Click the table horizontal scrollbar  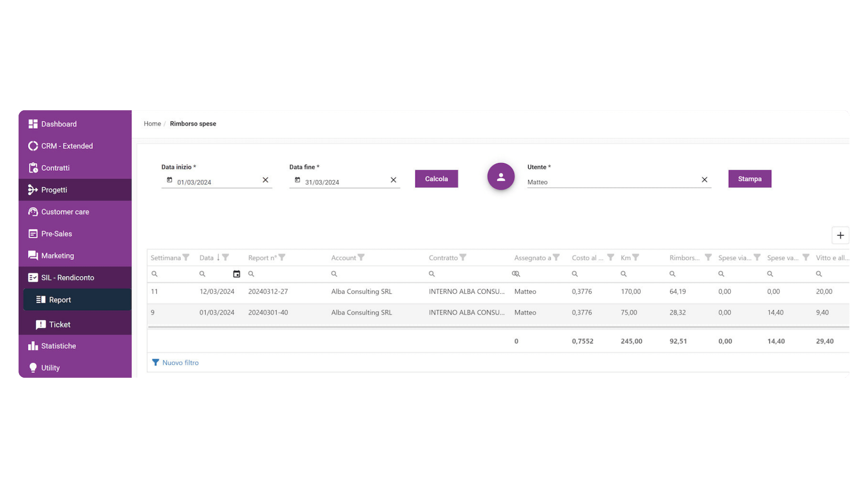pyautogui.click(x=498, y=327)
